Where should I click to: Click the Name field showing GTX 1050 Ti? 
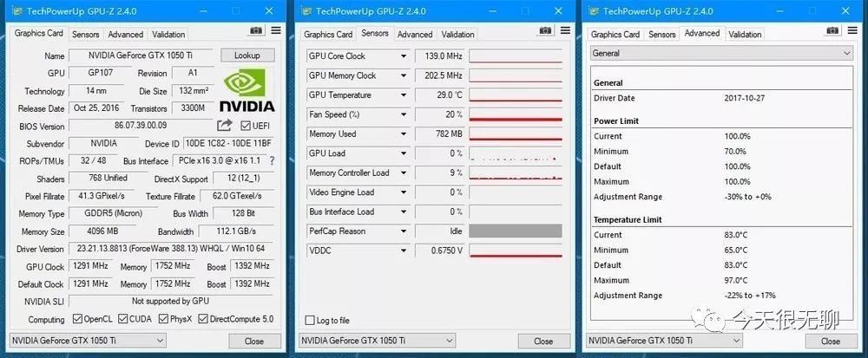(141, 55)
